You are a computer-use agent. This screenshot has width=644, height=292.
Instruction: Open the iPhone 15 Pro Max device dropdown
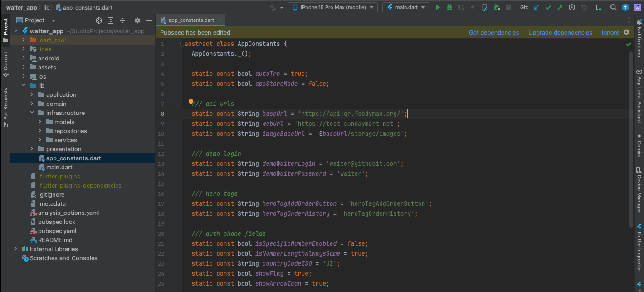click(x=332, y=7)
